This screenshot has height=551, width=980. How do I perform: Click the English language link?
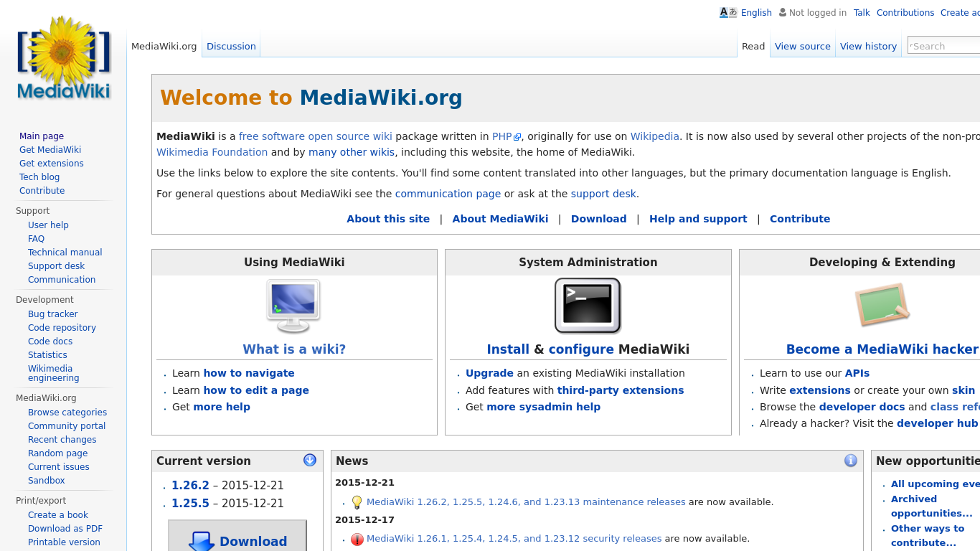(x=756, y=13)
